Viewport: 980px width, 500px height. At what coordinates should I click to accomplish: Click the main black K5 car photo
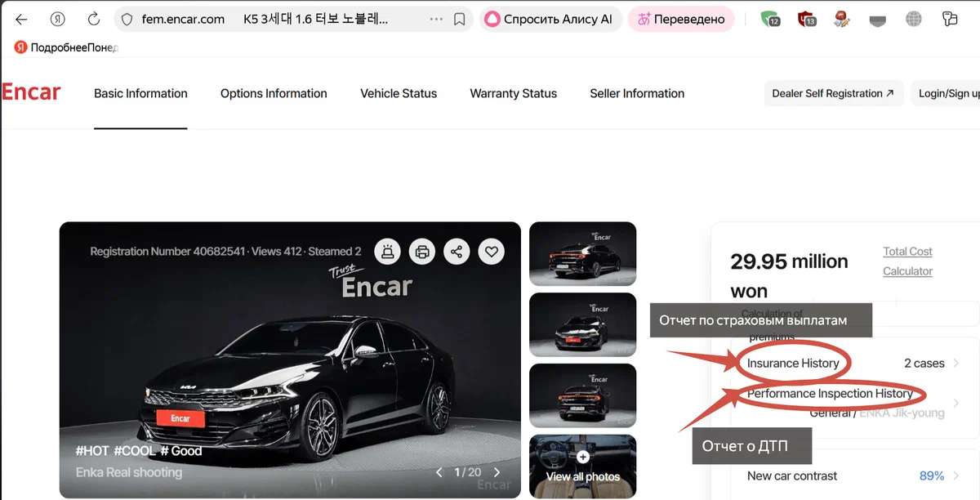pyautogui.click(x=290, y=360)
